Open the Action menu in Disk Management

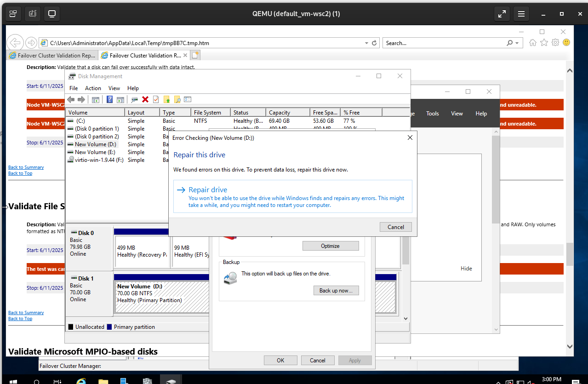[93, 88]
